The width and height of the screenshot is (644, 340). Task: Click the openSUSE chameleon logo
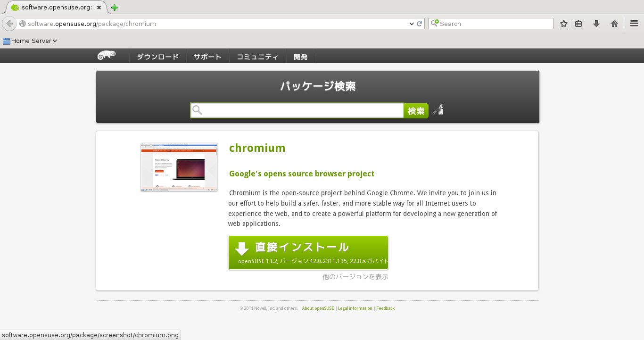pyautogui.click(x=107, y=56)
